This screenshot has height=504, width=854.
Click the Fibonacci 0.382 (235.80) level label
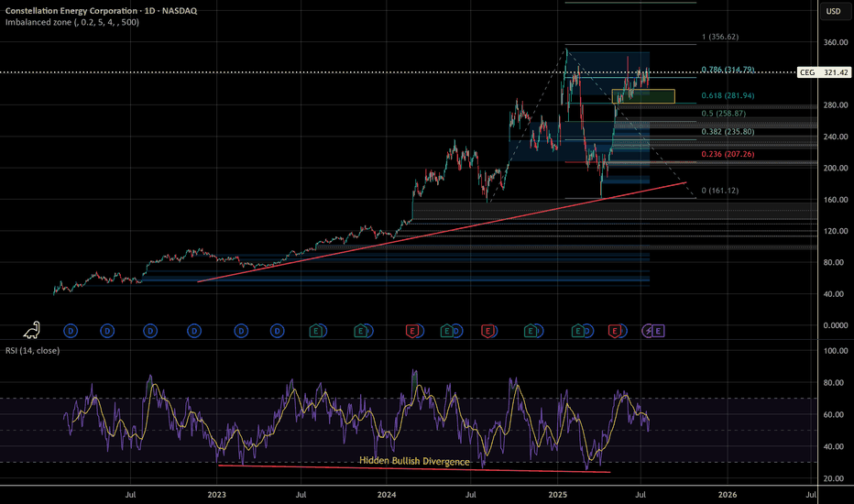pos(728,132)
